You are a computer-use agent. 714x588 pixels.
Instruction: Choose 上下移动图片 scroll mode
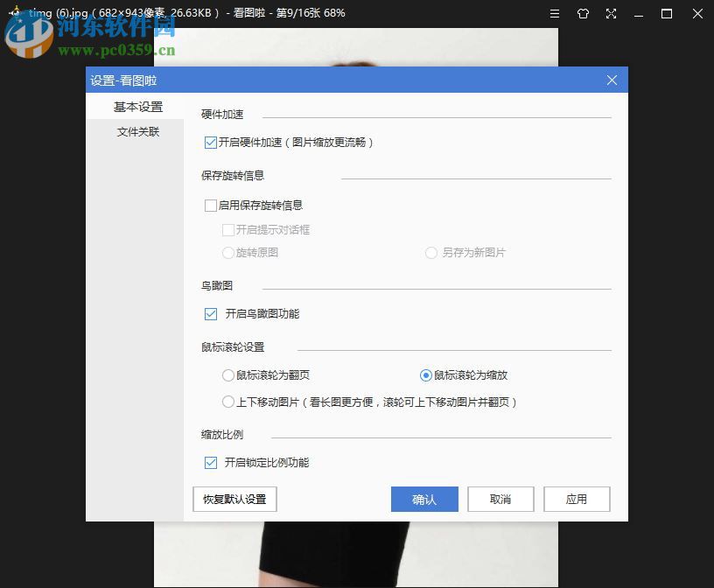tap(228, 402)
